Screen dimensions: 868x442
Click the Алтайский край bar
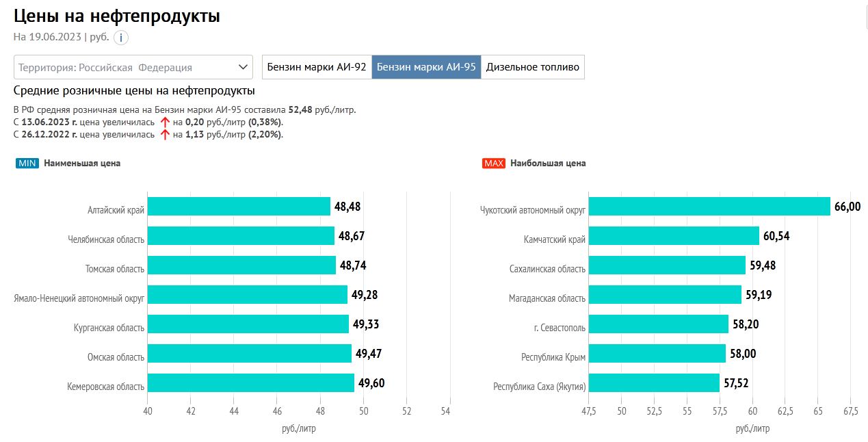239,207
